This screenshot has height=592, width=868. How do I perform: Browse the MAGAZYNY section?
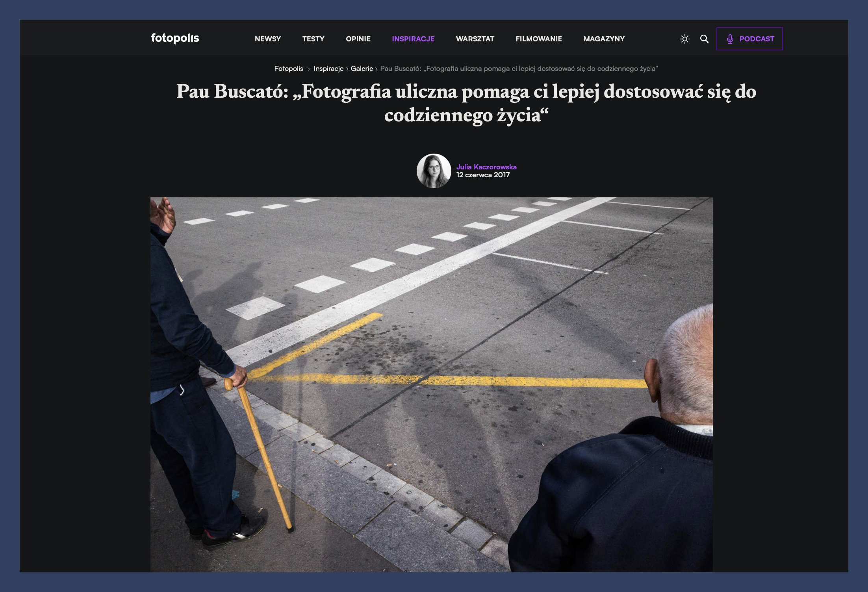(604, 39)
